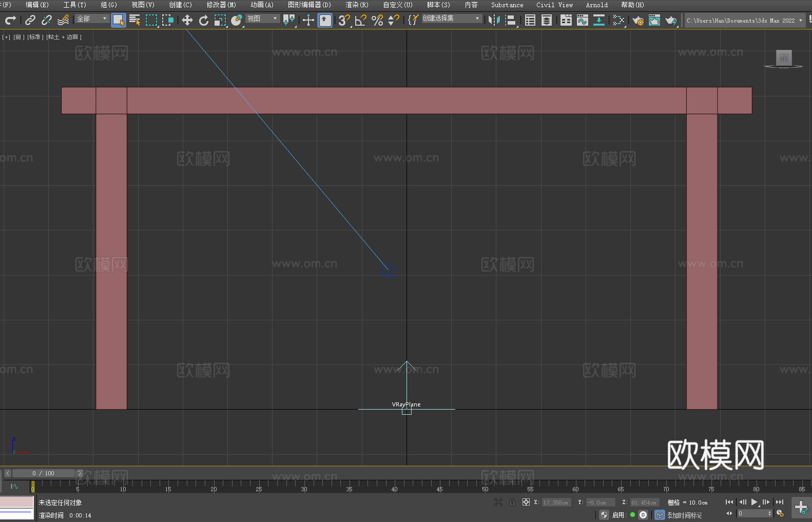Viewport: 812px width, 522px height.
Task: Click the [+] viewport general menu label
Action: (x=6, y=37)
